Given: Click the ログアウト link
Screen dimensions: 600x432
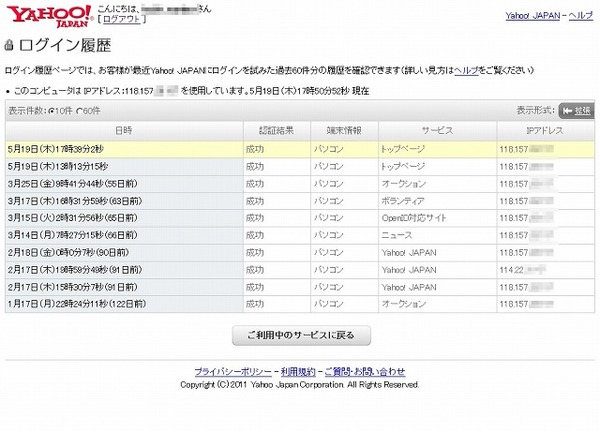Looking at the screenshot, I should point(122,19).
